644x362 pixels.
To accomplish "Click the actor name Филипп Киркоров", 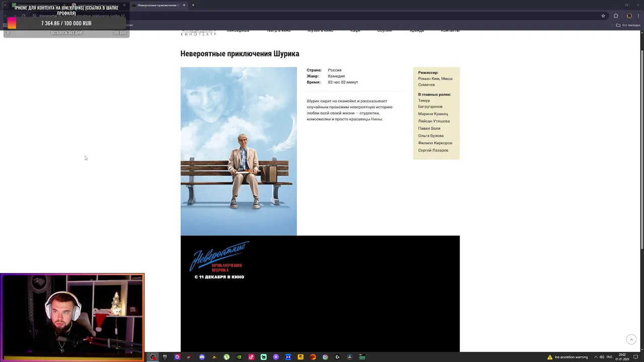I will pos(435,143).
